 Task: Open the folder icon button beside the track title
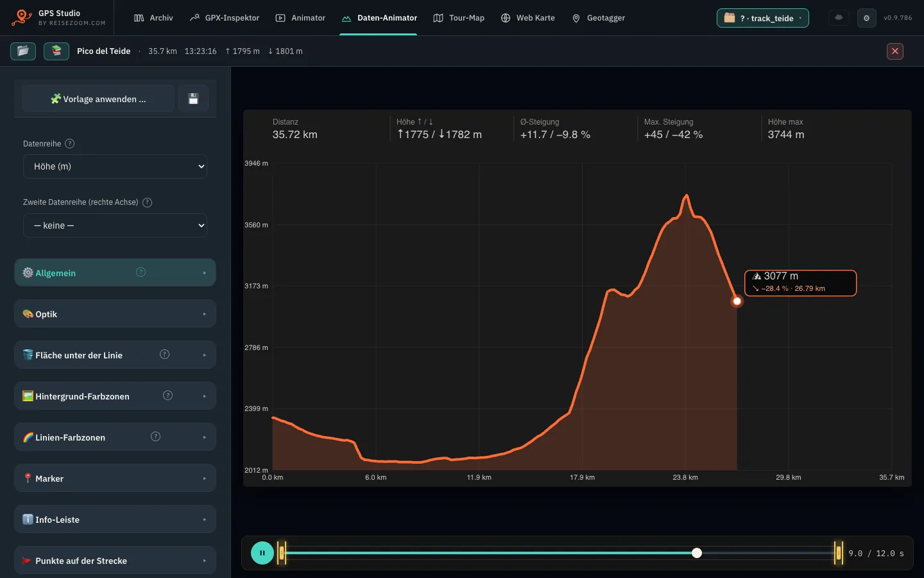pyautogui.click(x=23, y=51)
